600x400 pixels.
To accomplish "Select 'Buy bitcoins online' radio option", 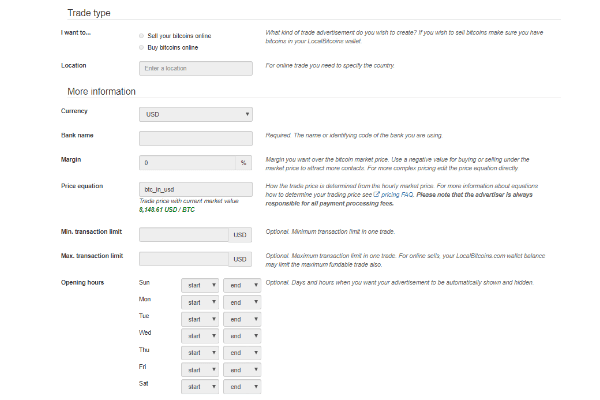I will tap(141, 46).
